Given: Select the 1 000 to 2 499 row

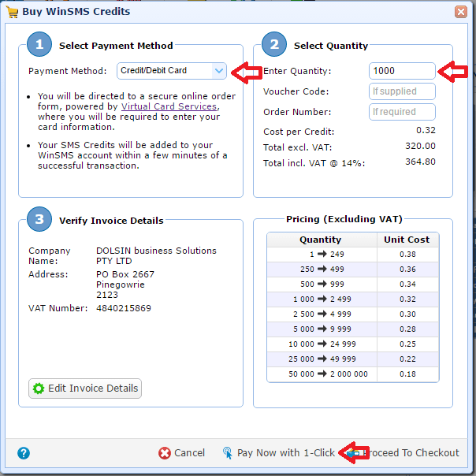Looking at the screenshot, I should coord(353,299).
